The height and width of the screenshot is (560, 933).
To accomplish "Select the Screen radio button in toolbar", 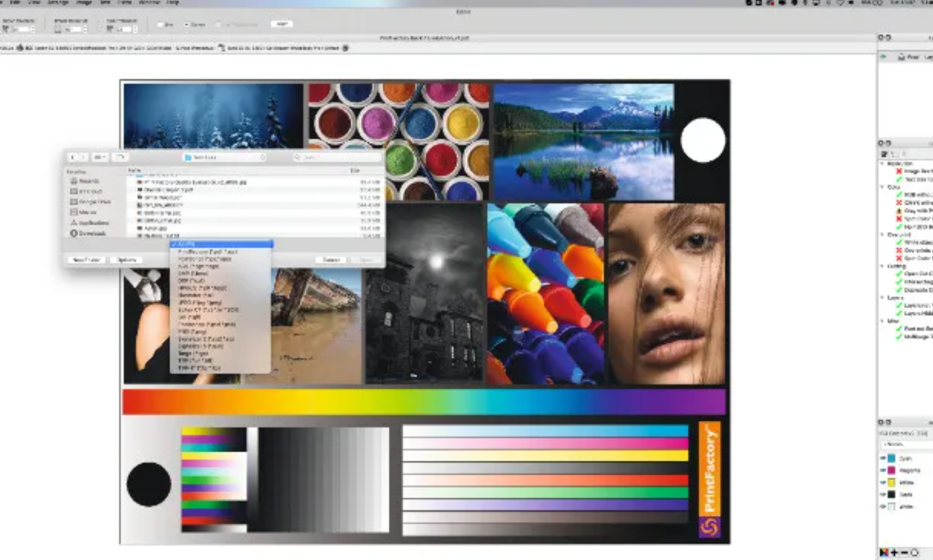I will (x=186, y=24).
